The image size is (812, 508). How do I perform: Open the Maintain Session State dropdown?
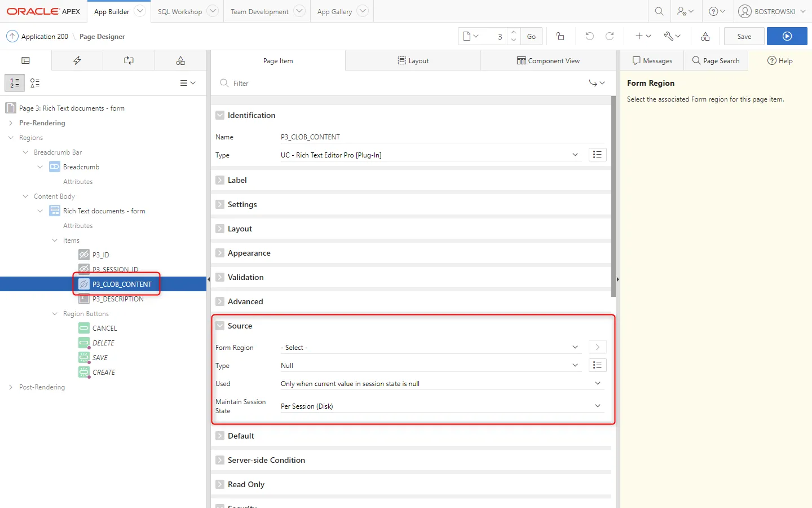[441, 406]
